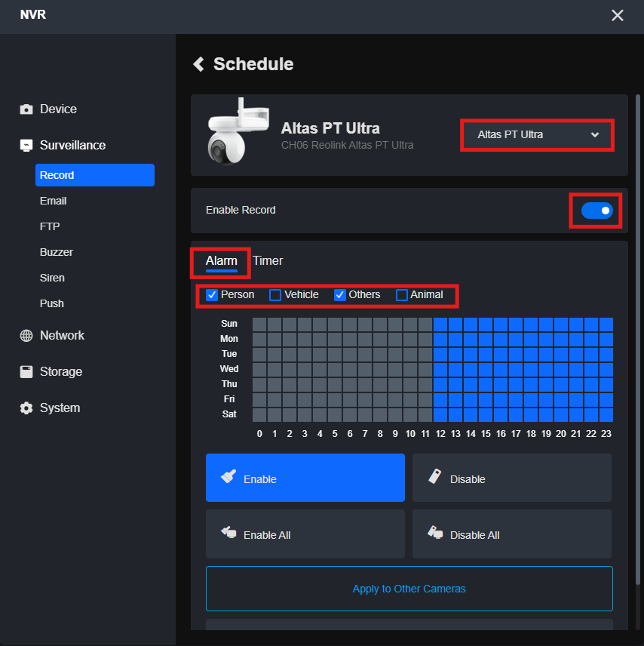Click the Friday hour 11 schedule cell

[425, 400]
